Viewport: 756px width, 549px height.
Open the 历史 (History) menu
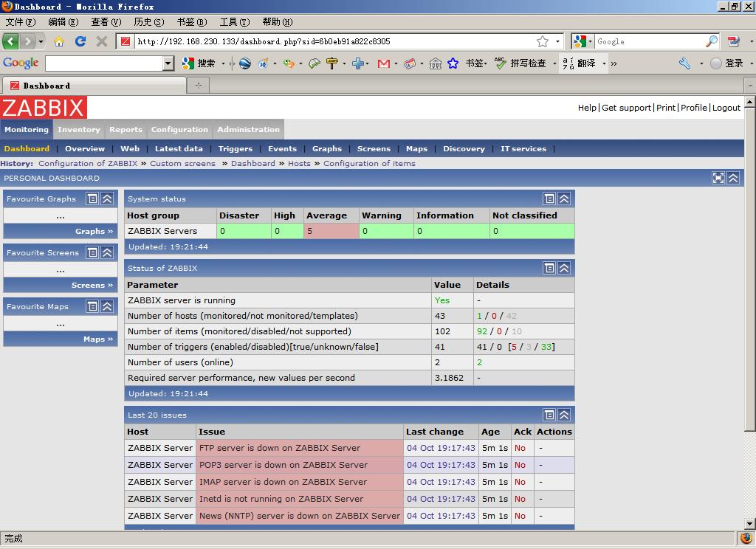coord(148,21)
